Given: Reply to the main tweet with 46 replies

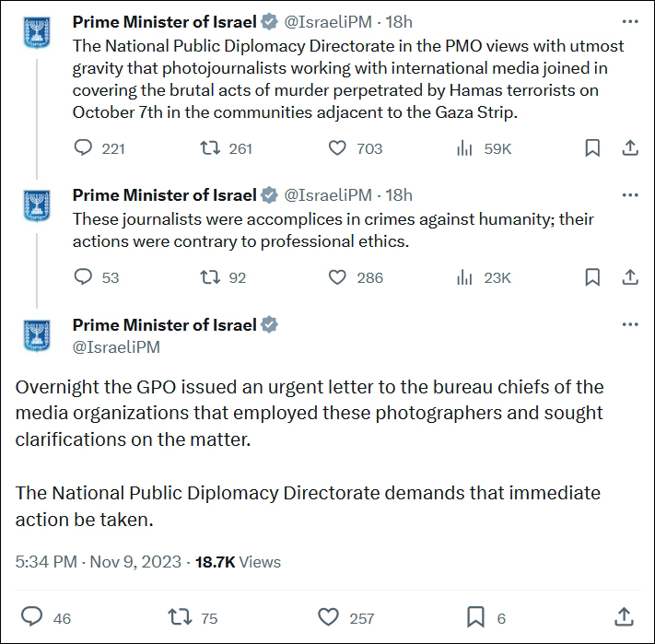Looking at the screenshot, I should point(33,616).
